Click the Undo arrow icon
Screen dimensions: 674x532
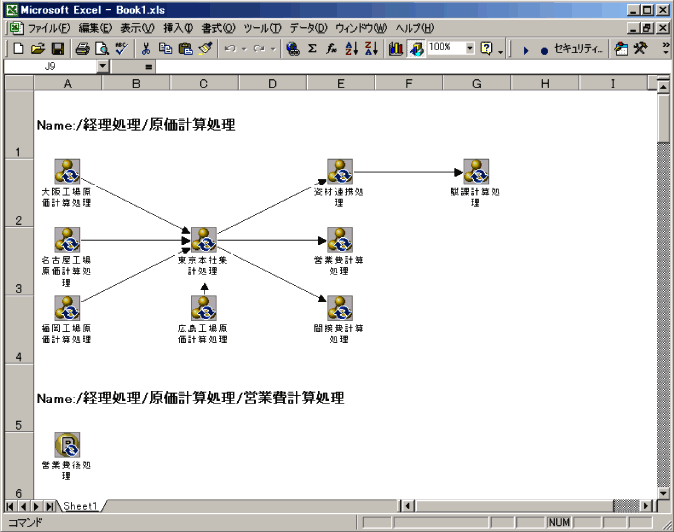pyautogui.click(x=230, y=49)
